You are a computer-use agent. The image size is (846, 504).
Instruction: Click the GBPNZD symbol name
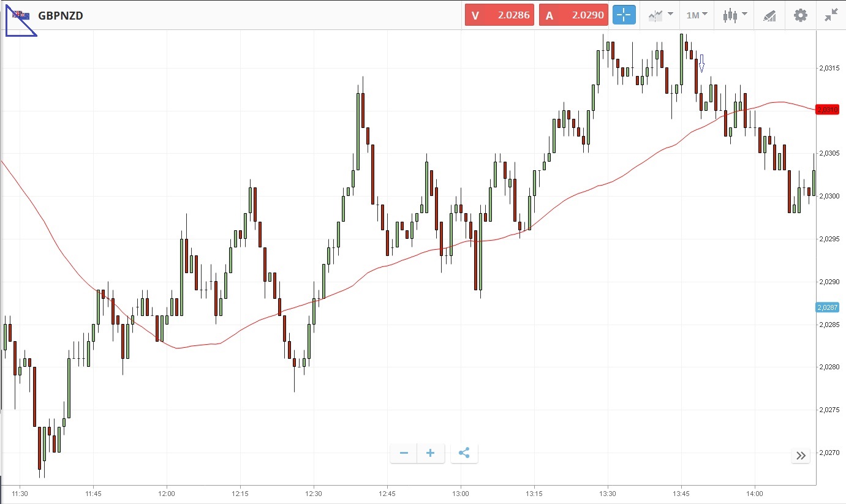61,15
